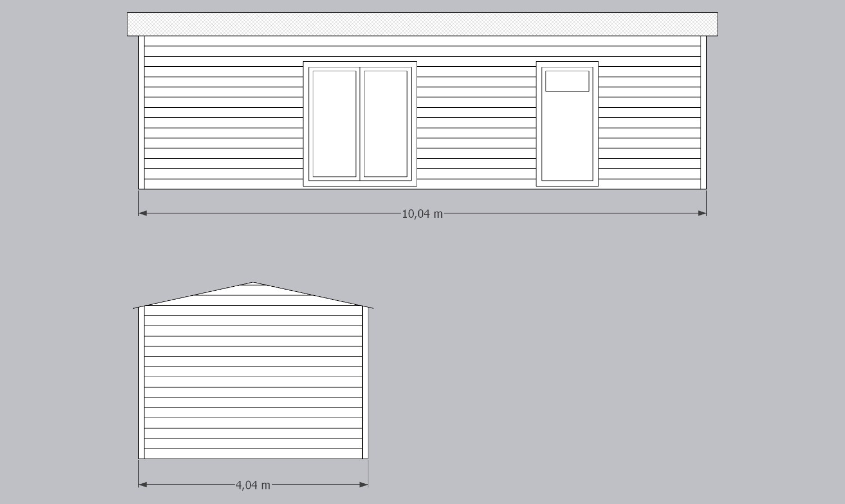Screen dimensions: 845x504
Task: Select the gable roof peak on side elevation
Action: tap(253, 285)
